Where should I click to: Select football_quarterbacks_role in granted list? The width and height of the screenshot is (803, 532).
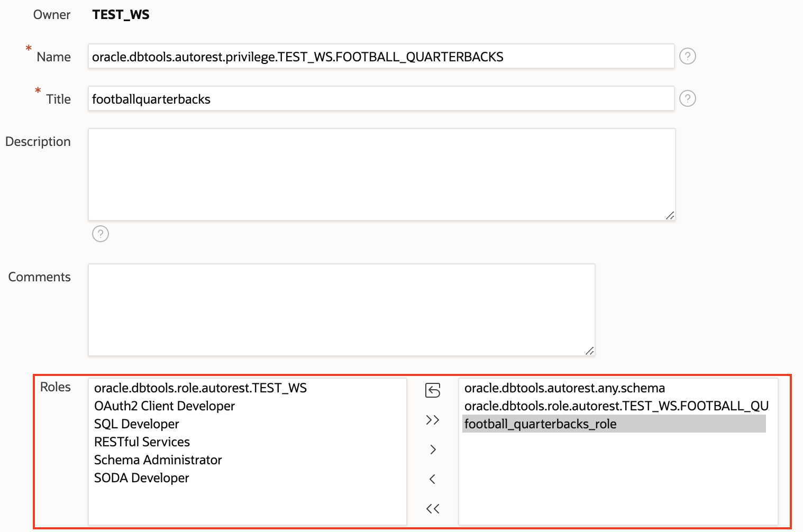tap(540, 424)
